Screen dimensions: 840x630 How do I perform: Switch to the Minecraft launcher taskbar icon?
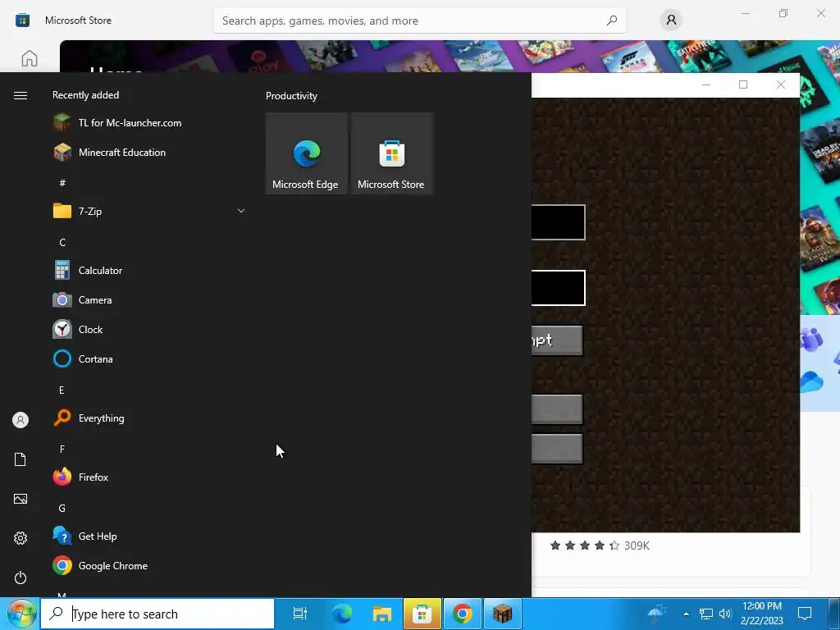tap(503, 614)
